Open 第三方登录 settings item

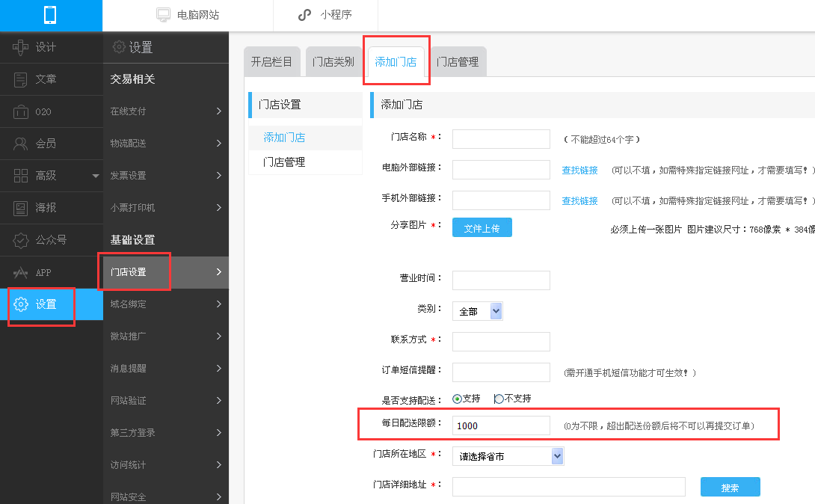(x=166, y=433)
